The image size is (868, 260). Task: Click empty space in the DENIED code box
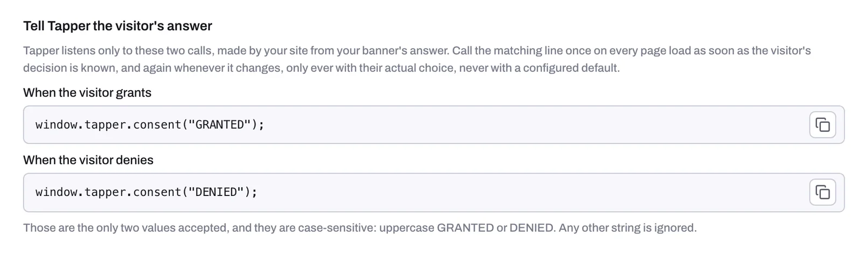pyautogui.click(x=532, y=192)
